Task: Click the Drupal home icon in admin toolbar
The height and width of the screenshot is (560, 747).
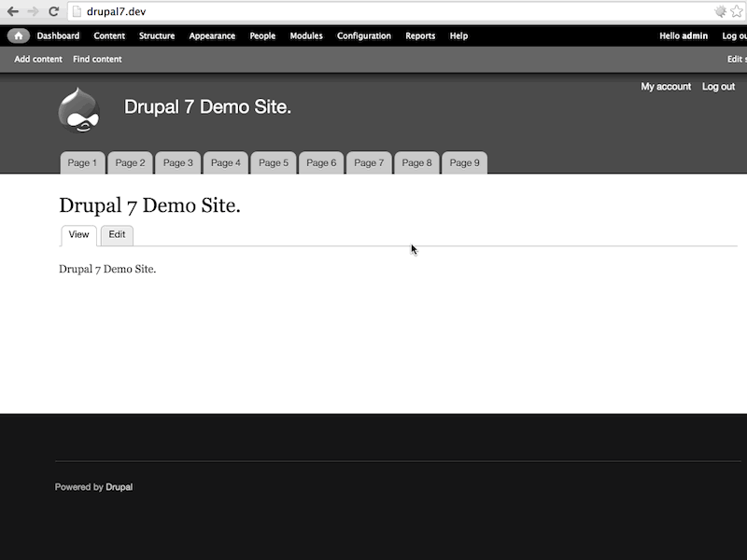Action: (16, 35)
